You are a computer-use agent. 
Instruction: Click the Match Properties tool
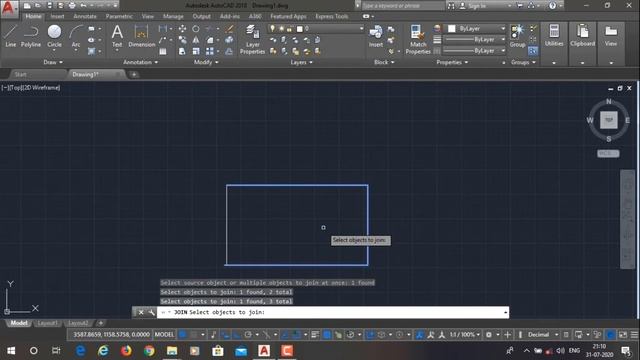(418, 39)
